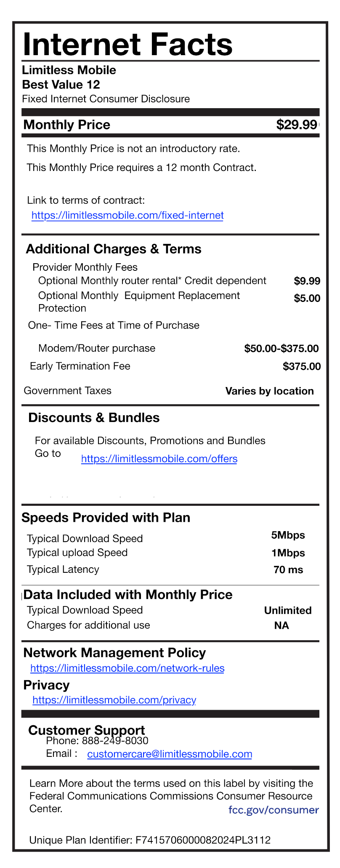
Task: Click the $50.00-$375.00 modem purchase price
Action: click(281, 348)
